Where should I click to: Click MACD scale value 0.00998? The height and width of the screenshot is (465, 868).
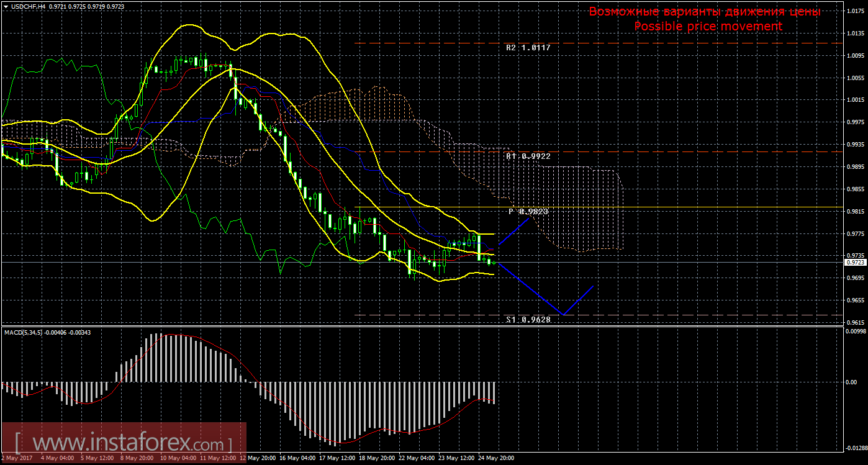tap(855, 332)
